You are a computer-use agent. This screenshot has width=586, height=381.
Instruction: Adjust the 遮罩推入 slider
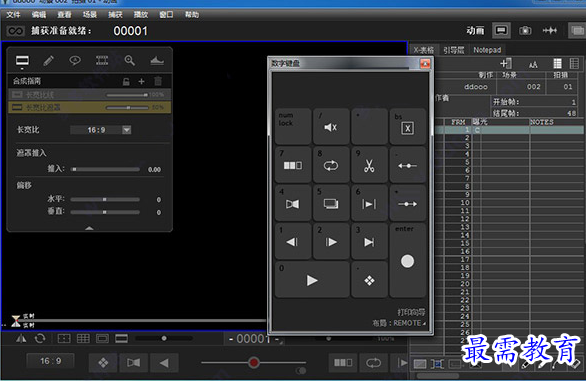pyautogui.click(x=105, y=169)
